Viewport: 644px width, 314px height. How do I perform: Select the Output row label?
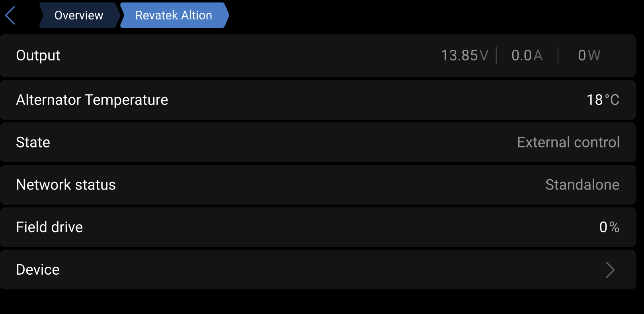point(38,55)
